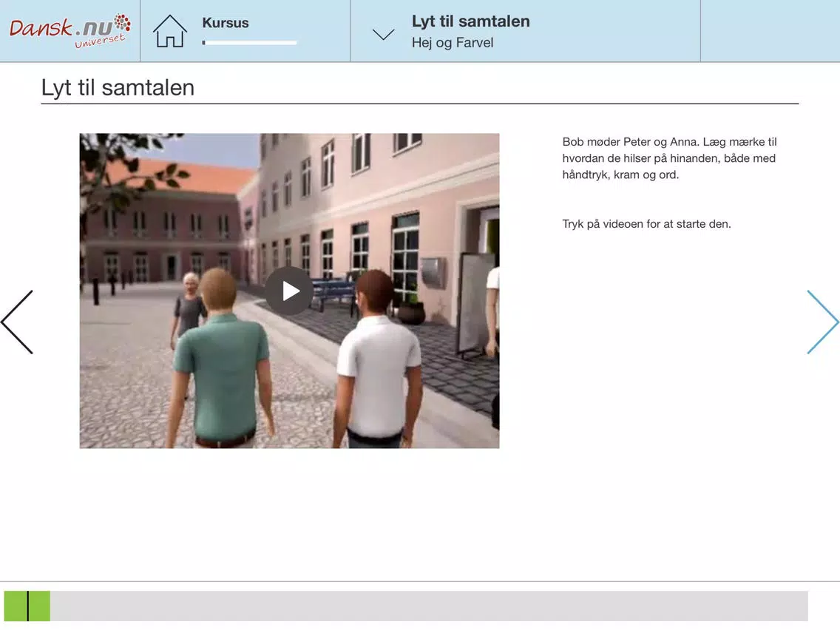Click the 'Lyt til samtalen' page heading
840x630 pixels.
tap(118, 88)
